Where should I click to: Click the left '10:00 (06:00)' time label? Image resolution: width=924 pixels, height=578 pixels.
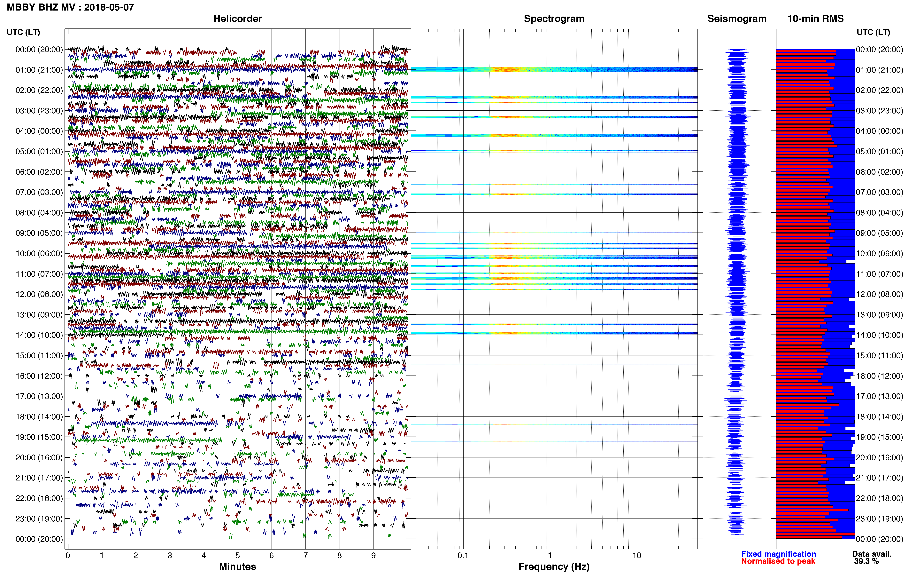coord(39,253)
